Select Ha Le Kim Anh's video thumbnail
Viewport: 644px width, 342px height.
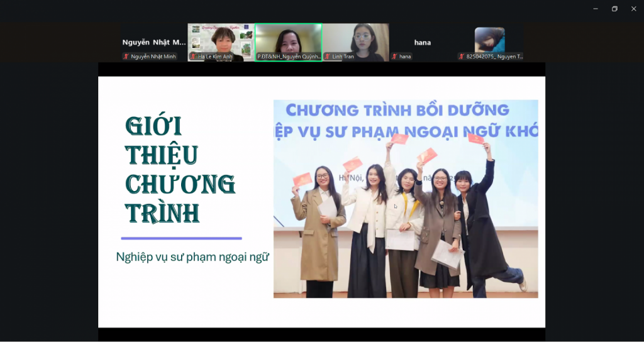click(221, 39)
